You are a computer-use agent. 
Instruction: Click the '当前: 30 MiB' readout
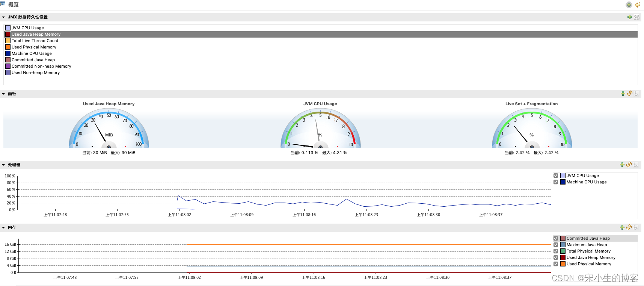click(95, 153)
